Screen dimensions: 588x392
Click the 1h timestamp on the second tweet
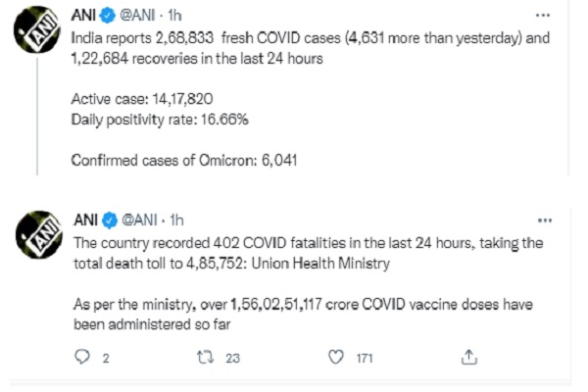coord(176,220)
